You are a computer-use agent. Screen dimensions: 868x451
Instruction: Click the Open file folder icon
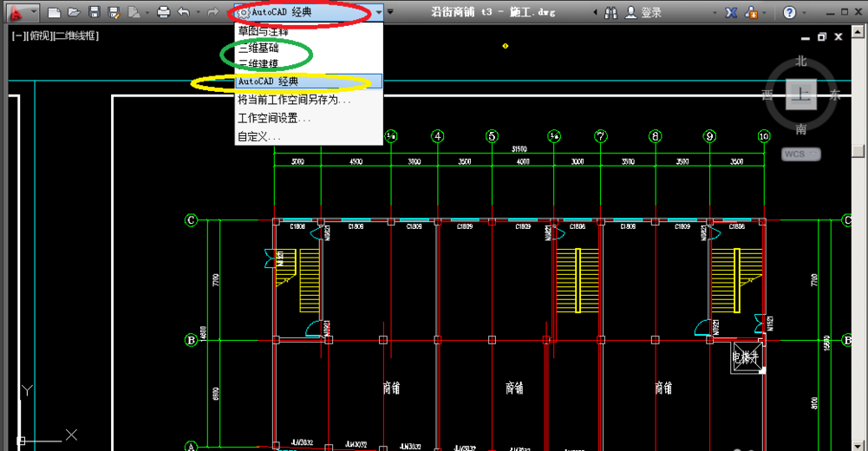click(x=74, y=12)
